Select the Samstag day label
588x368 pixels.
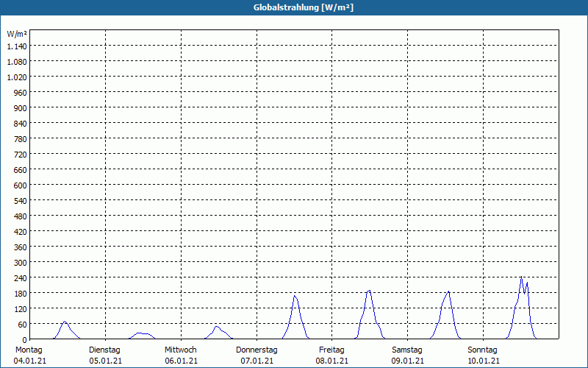click(x=407, y=350)
